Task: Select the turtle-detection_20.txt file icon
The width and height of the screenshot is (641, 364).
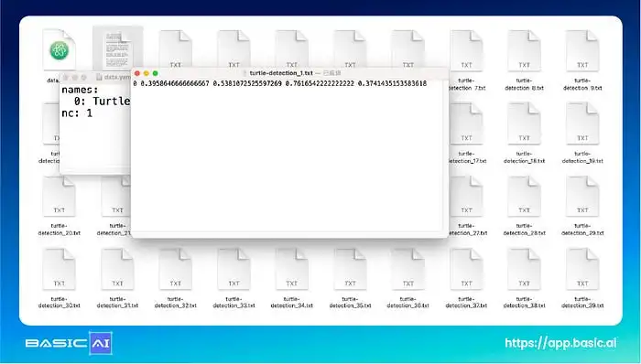Action: 59,196
